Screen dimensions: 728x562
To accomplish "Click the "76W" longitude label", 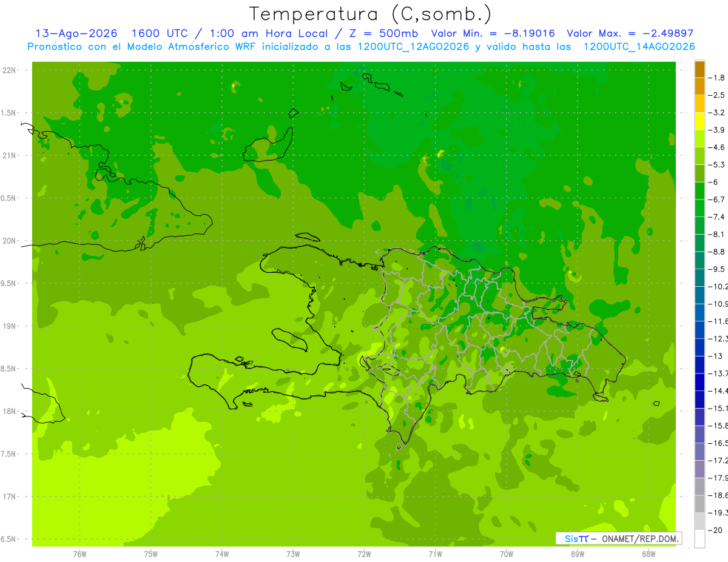I will (x=79, y=554).
